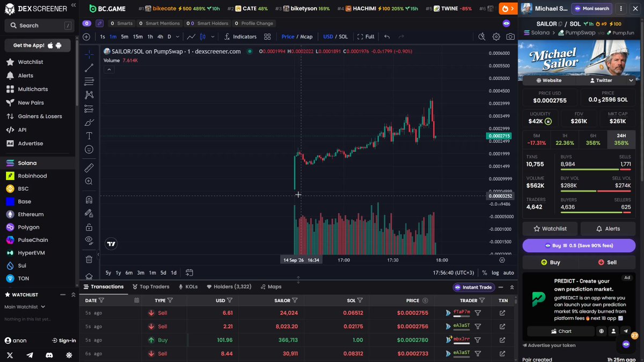Viewport: 644px width, 362px height.
Task: Expand the timeframe interval dropdown
Action: 177,36
